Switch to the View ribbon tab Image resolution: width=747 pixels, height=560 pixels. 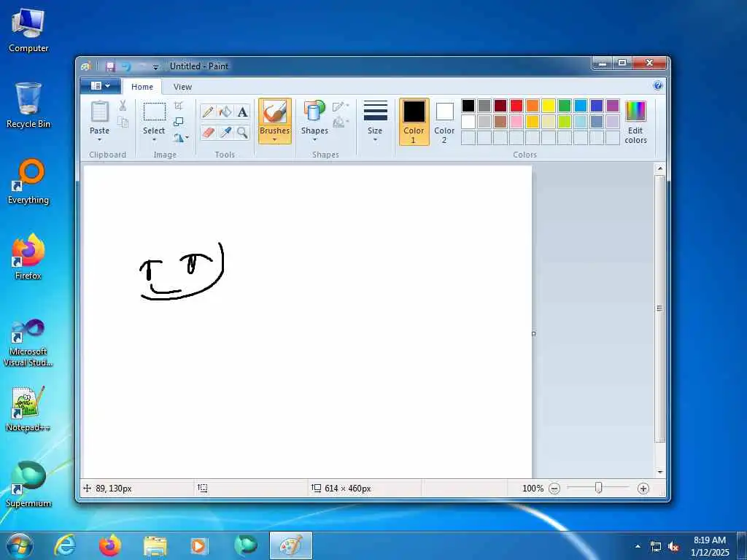click(182, 87)
